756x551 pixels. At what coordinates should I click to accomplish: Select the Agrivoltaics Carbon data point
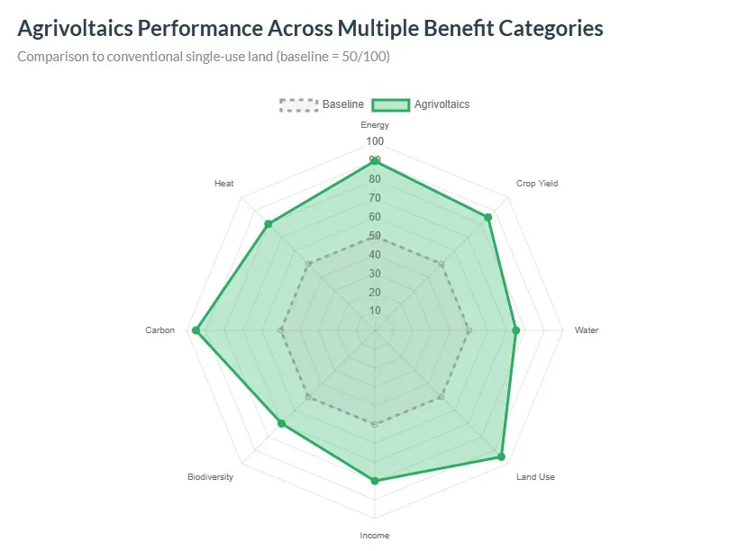196,330
